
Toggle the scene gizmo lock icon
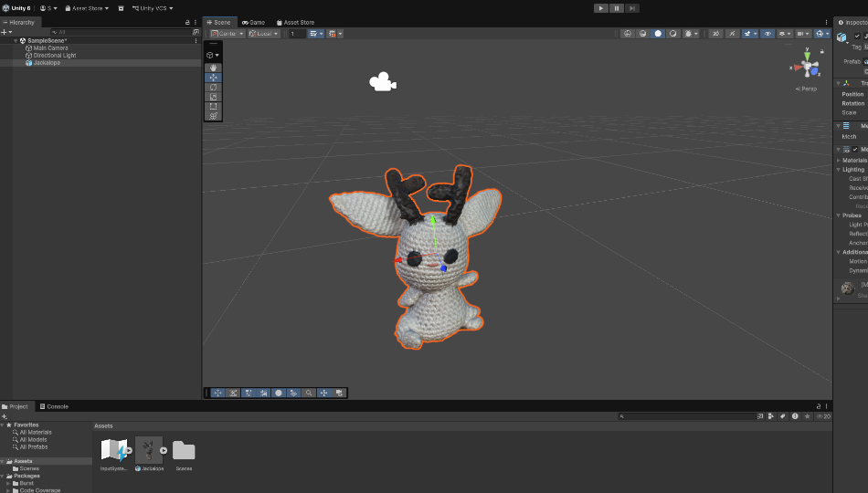[822, 51]
